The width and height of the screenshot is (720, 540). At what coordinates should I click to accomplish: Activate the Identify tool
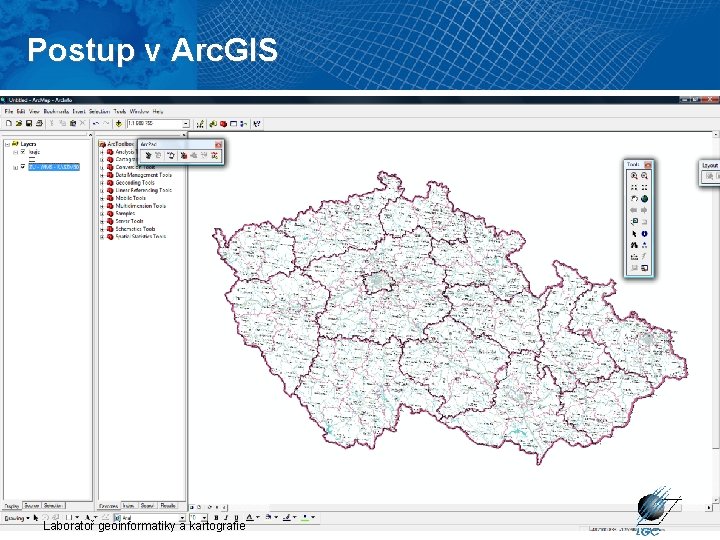(x=644, y=234)
